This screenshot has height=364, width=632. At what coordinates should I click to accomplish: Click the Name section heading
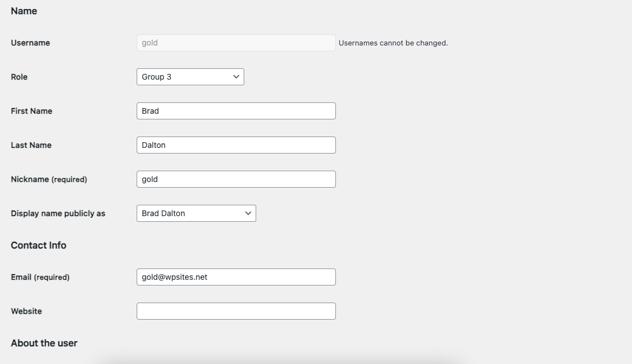[24, 11]
